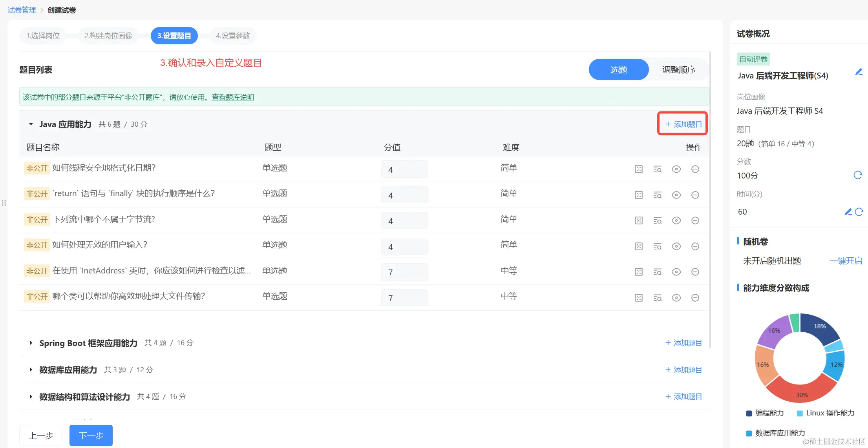868x448 pixels.
Task: Preview the return/finally question via eye icon
Action: pos(676,195)
